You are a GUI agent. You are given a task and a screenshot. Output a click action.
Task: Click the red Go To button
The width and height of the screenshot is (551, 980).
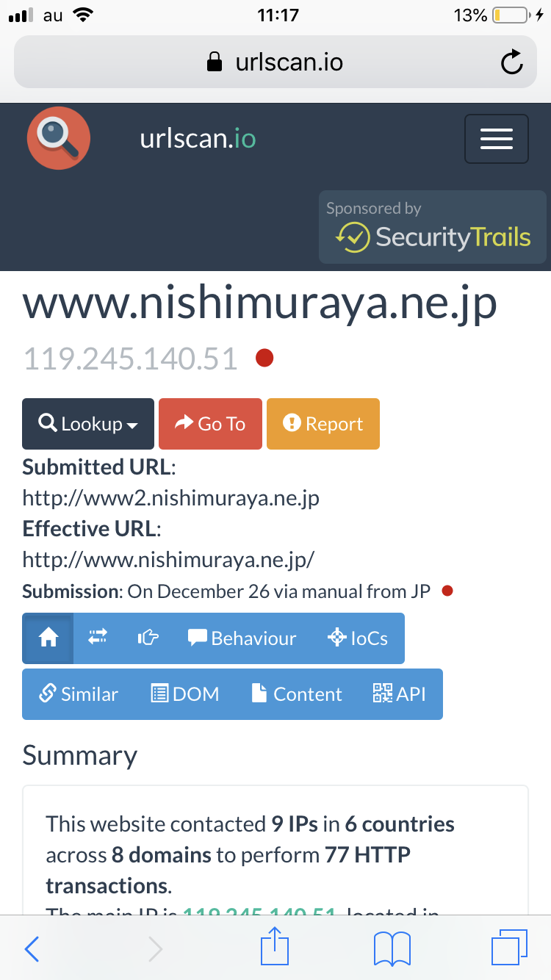click(210, 424)
